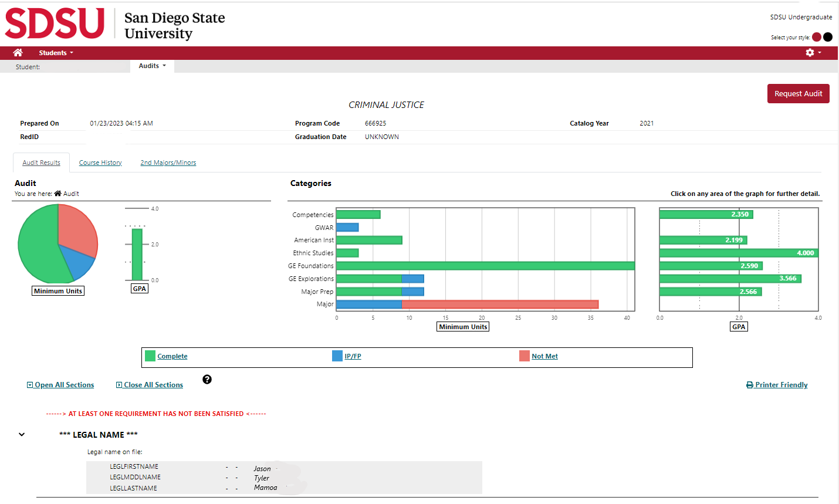The image size is (839, 504).
Task: Click the blue slice of pie chart
Action: click(x=78, y=263)
